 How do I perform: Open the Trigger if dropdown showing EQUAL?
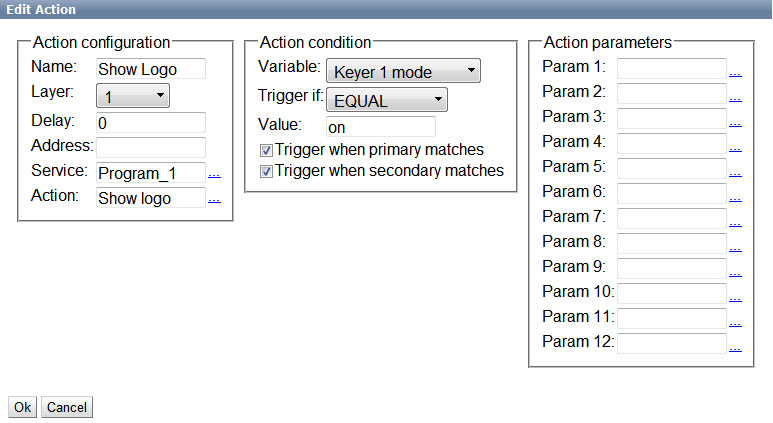click(387, 100)
